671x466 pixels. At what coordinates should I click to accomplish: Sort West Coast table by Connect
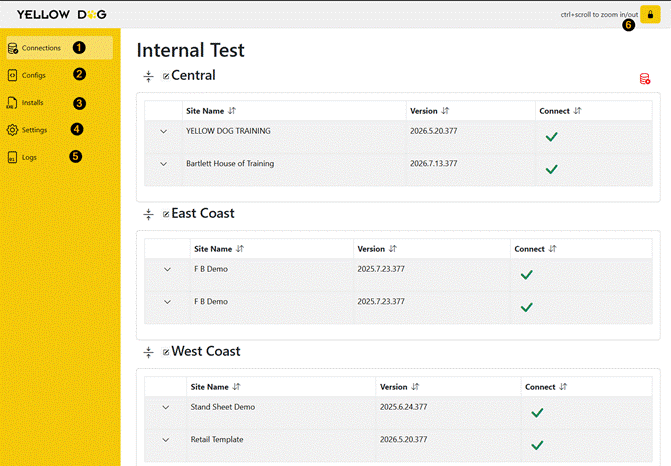[563, 387]
